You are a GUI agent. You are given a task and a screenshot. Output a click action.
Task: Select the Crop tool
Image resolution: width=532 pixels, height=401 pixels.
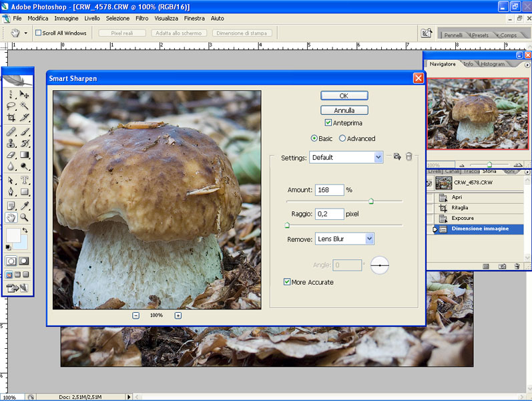tap(11, 118)
